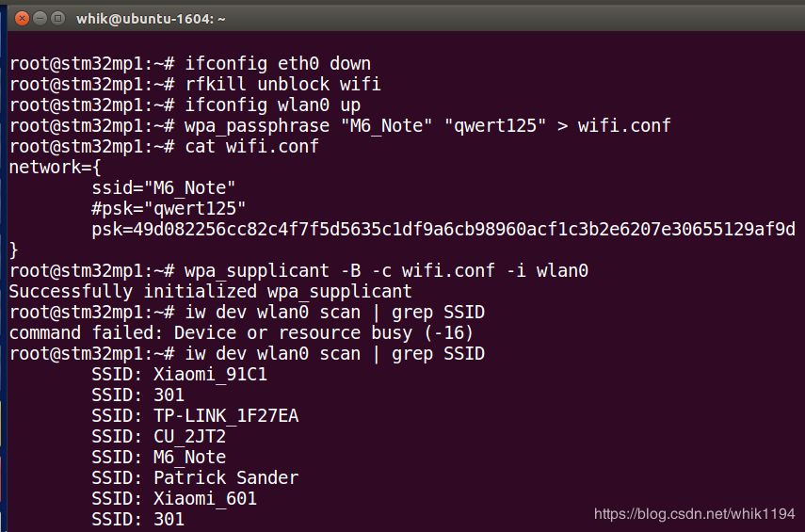Click the wpa_supplicant -B command line

298,270
